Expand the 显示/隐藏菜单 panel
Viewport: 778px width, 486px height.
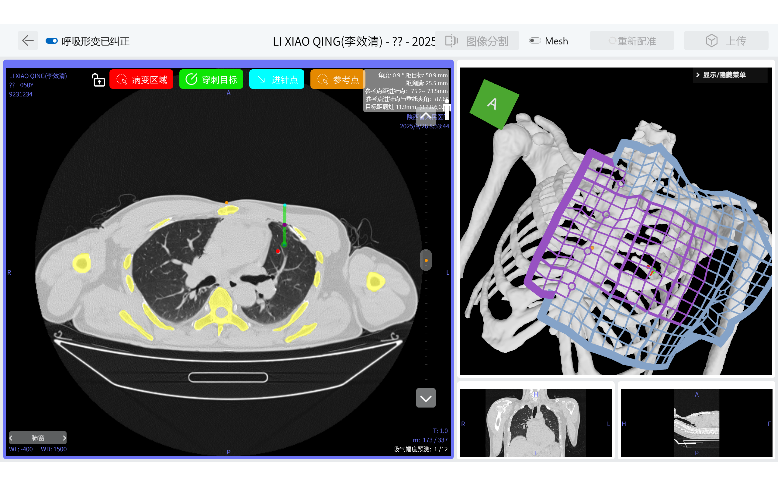[731, 75]
